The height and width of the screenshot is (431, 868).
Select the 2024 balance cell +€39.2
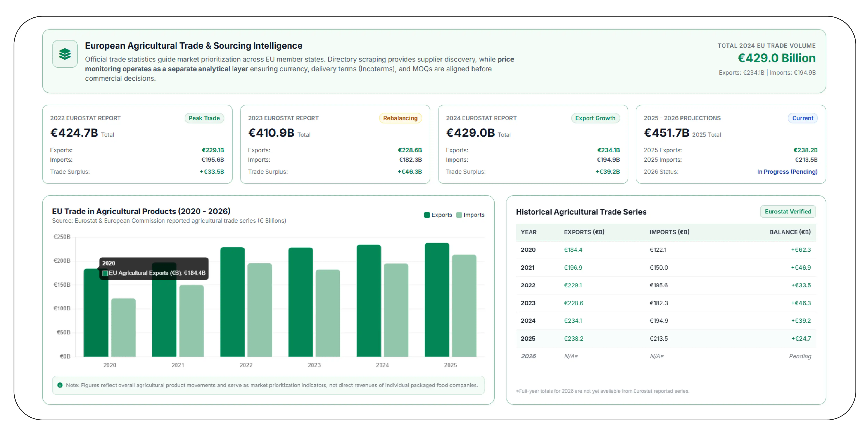tap(801, 320)
